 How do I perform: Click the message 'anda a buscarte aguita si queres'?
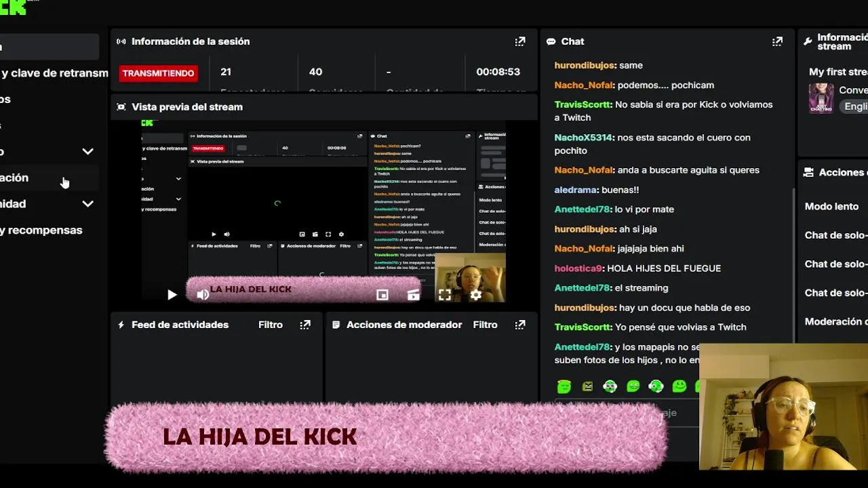(688, 170)
